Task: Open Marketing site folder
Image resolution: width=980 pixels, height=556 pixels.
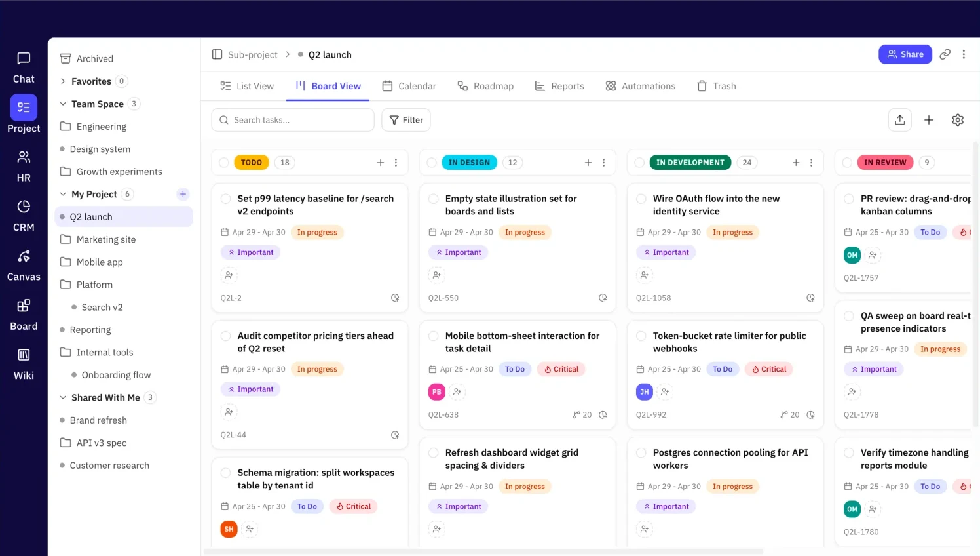Action: [x=106, y=239]
